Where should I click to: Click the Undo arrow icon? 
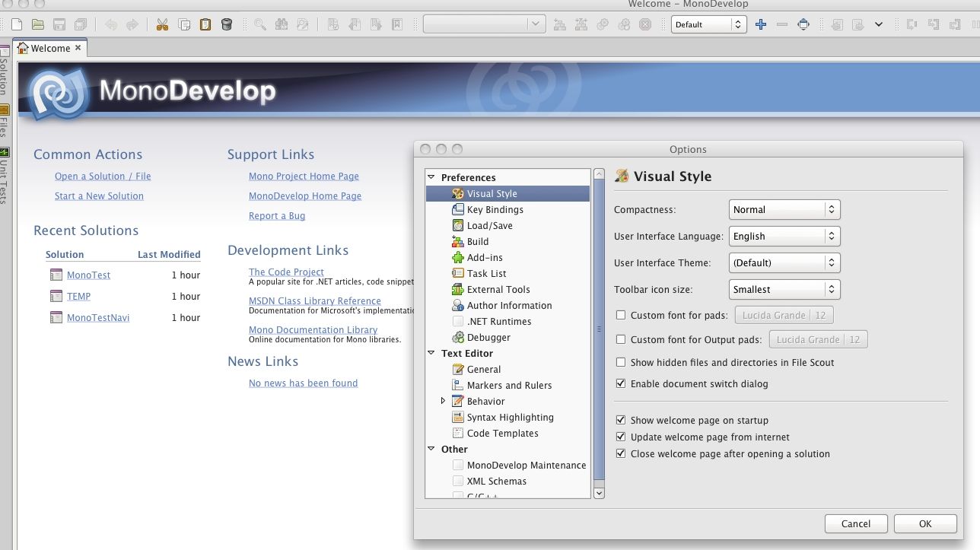tap(111, 24)
